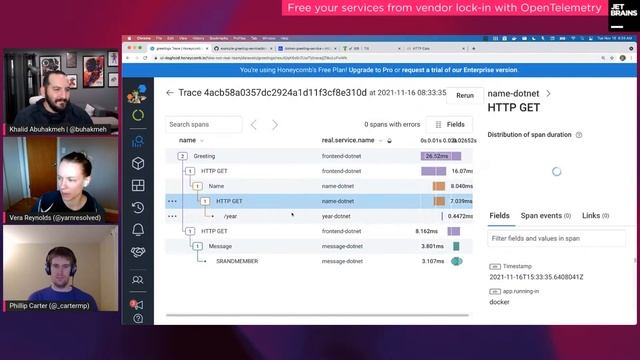Click into the Search spans field
The image size is (640, 360).
pyautogui.click(x=203, y=124)
